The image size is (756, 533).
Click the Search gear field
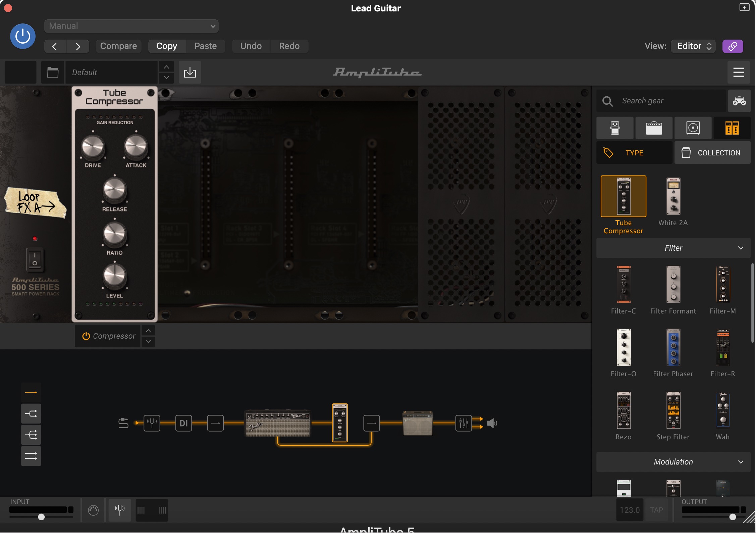661,101
